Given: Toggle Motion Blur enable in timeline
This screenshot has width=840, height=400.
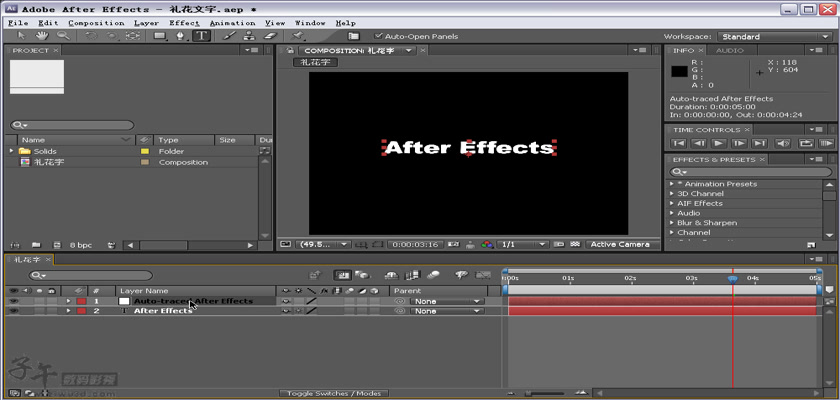Looking at the screenshot, I should (x=433, y=275).
